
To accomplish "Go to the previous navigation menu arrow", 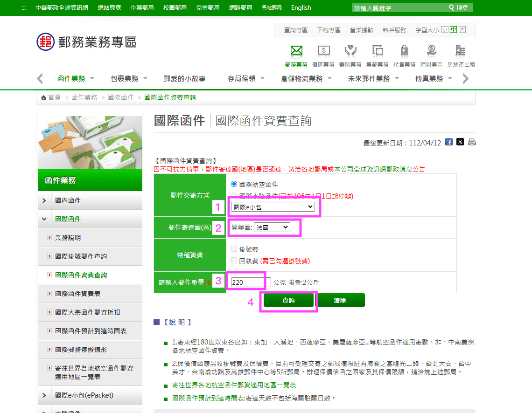I will (40, 79).
